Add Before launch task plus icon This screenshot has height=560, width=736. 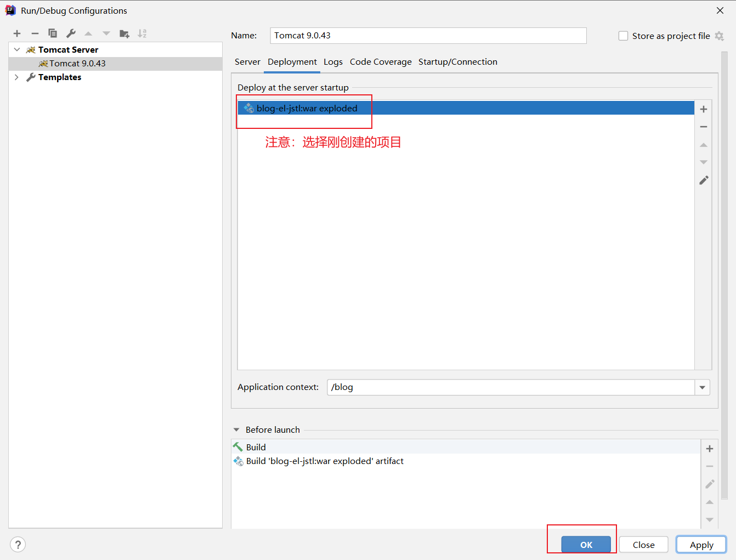(x=710, y=449)
